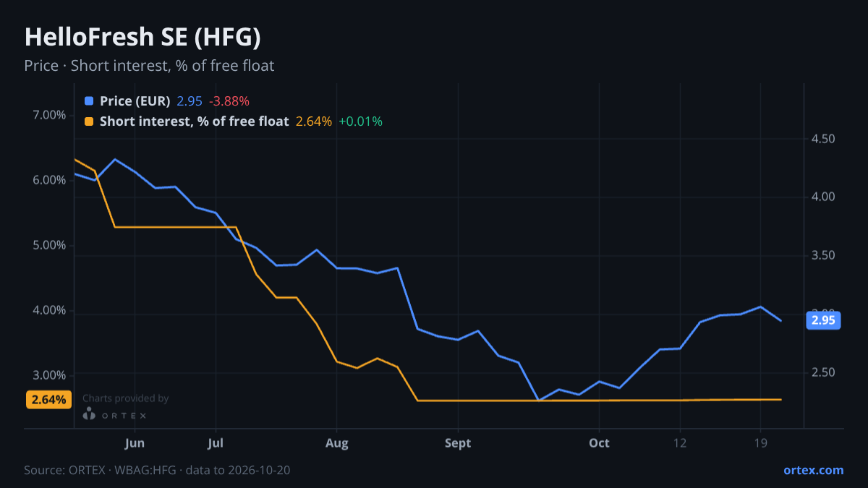Click the blue Price legend color square
Viewport: 868px width, 488px height.
[x=89, y=101]
